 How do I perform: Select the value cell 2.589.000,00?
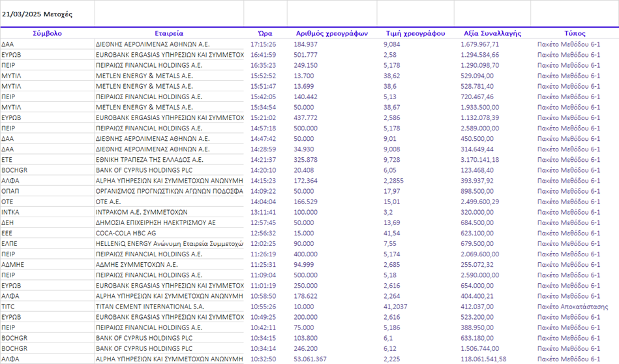click(479, 129)
